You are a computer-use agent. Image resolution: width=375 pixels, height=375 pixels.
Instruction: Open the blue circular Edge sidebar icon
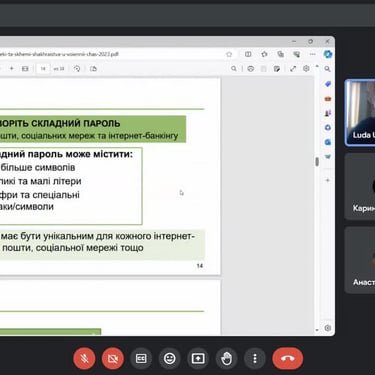pyautogui.click(x=328, y=128)
